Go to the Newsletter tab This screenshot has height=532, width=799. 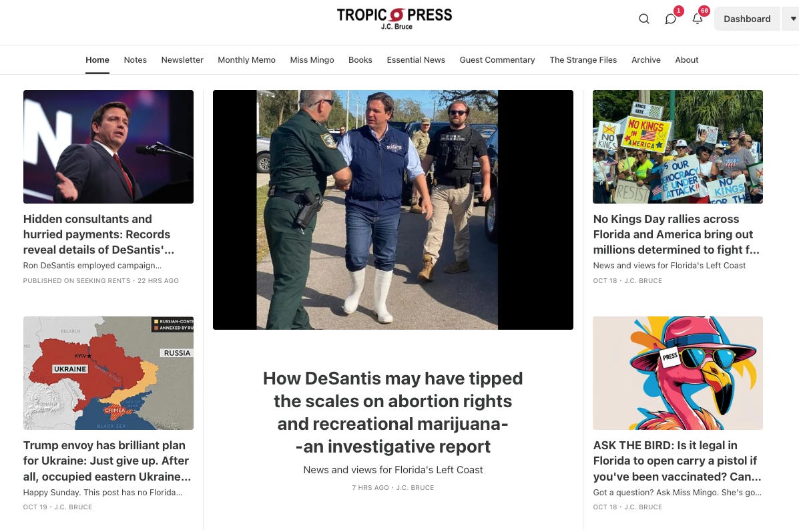pos(182,59)
